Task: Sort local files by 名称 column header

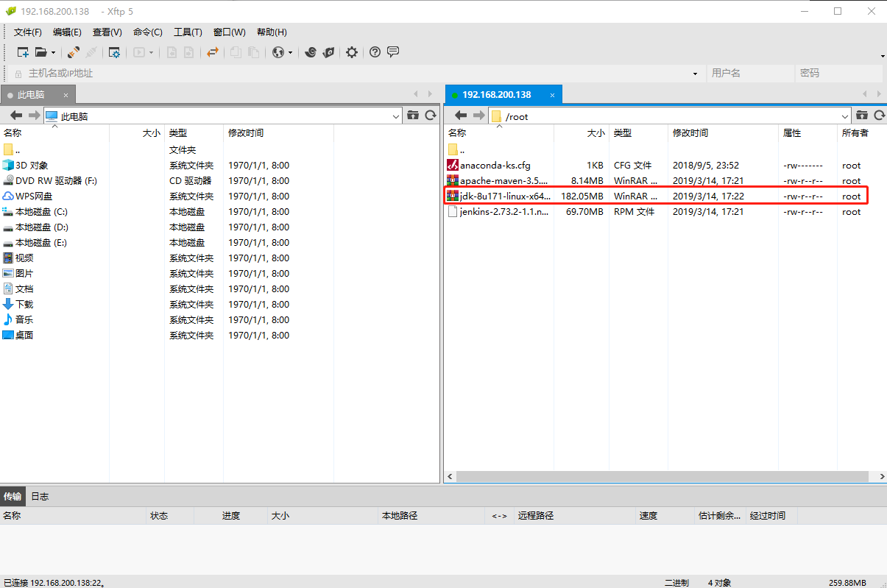Action: click(x=55, y=133)
